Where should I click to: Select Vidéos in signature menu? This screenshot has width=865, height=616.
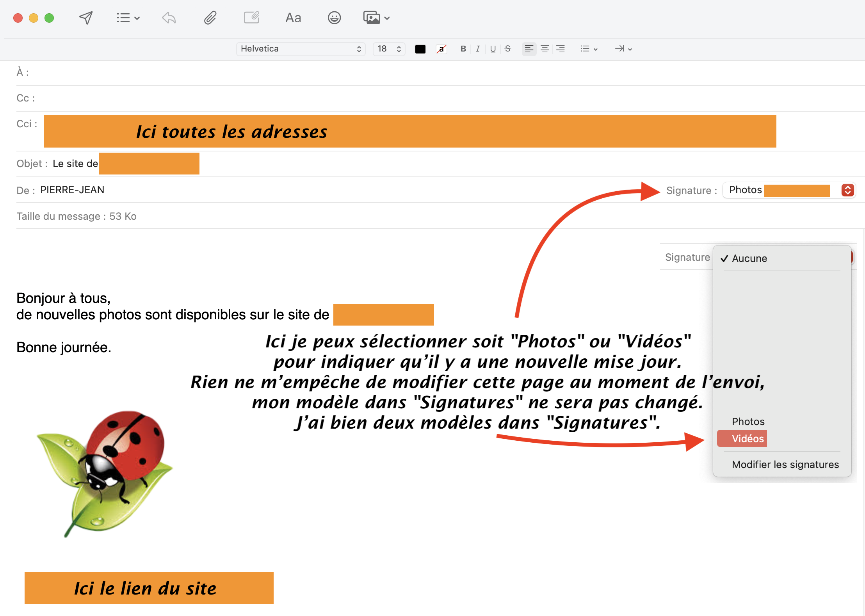pos(747,438)
